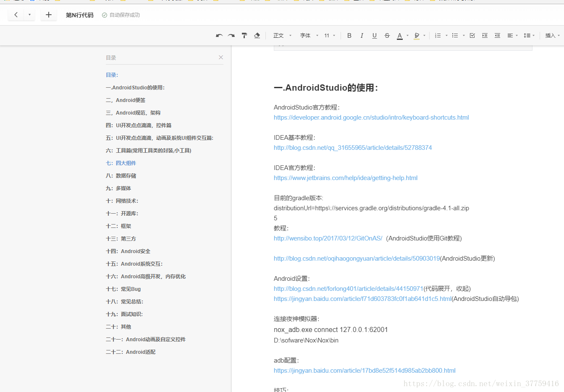Jump to 二, Android便签 in outline
The width and height of the screenshot is (564, 392).
pyautogui.click(x=126, y=100)
